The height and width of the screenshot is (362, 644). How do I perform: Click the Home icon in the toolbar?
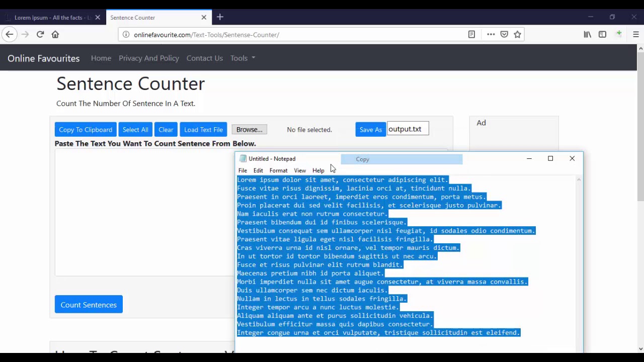pyautogui.click(x=55, y=34)
